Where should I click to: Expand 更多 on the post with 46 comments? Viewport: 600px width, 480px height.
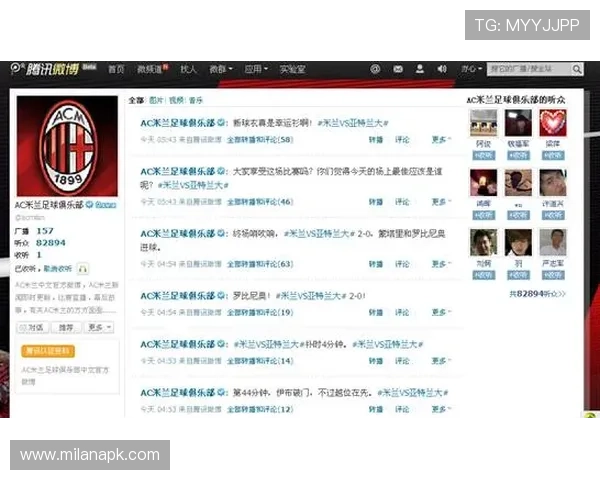(x=441, y=202)
